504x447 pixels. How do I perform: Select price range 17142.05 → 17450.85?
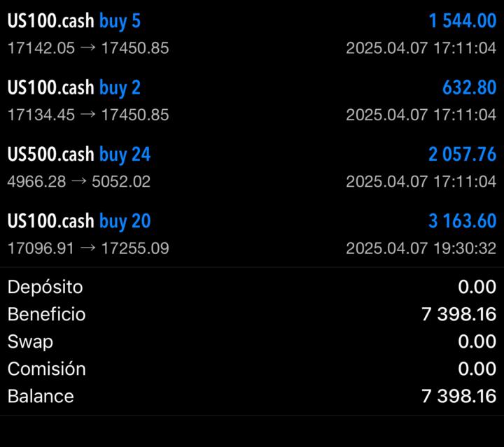coord(87,48)
